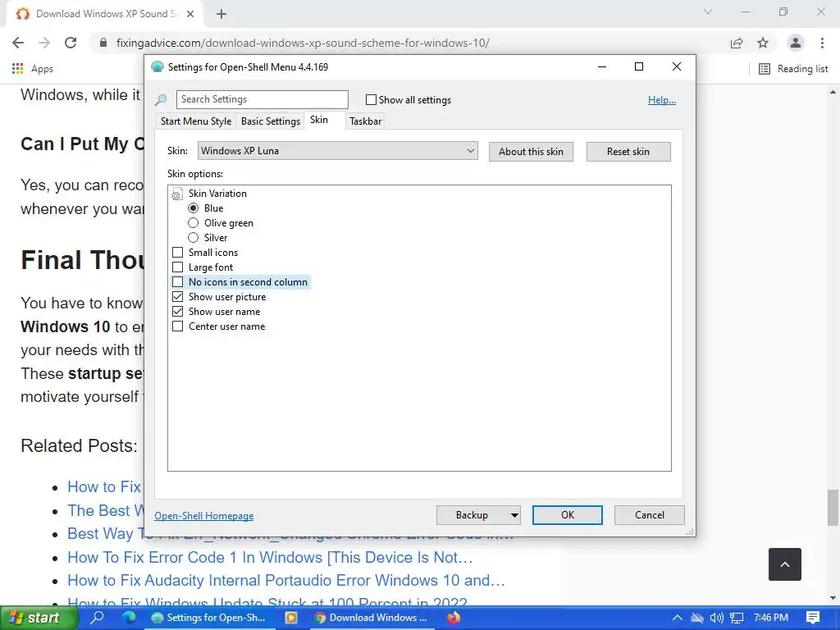Open Chrome three-dot menu

[822, 43]
